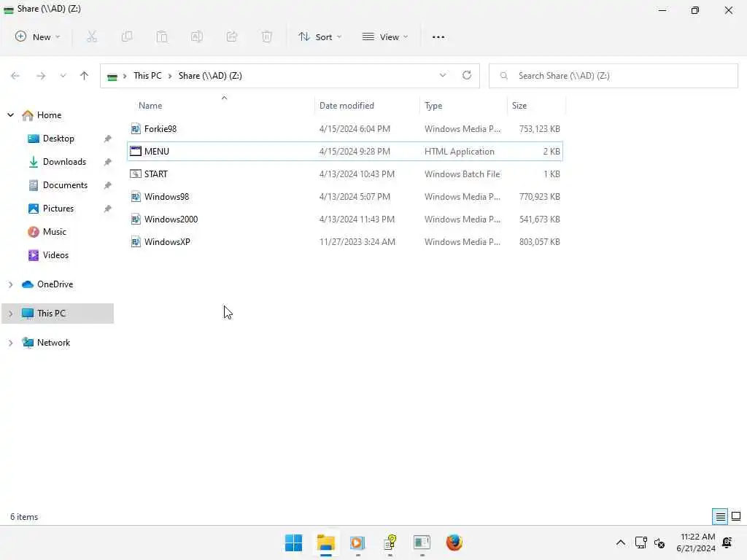Sort by the Date modified column header
This screenshot has height=560, width=747.
pos(347,106)
